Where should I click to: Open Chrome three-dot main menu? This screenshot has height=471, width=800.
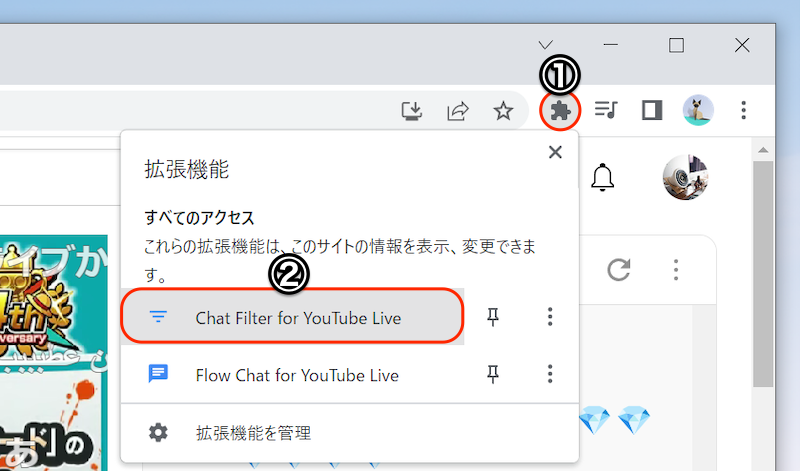(x=743, y=110)
